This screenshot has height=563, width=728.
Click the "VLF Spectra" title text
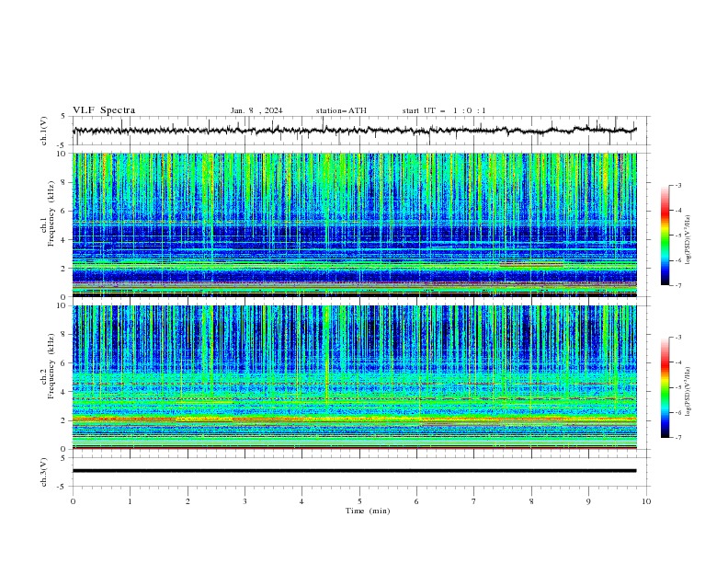tap(104, 110)
